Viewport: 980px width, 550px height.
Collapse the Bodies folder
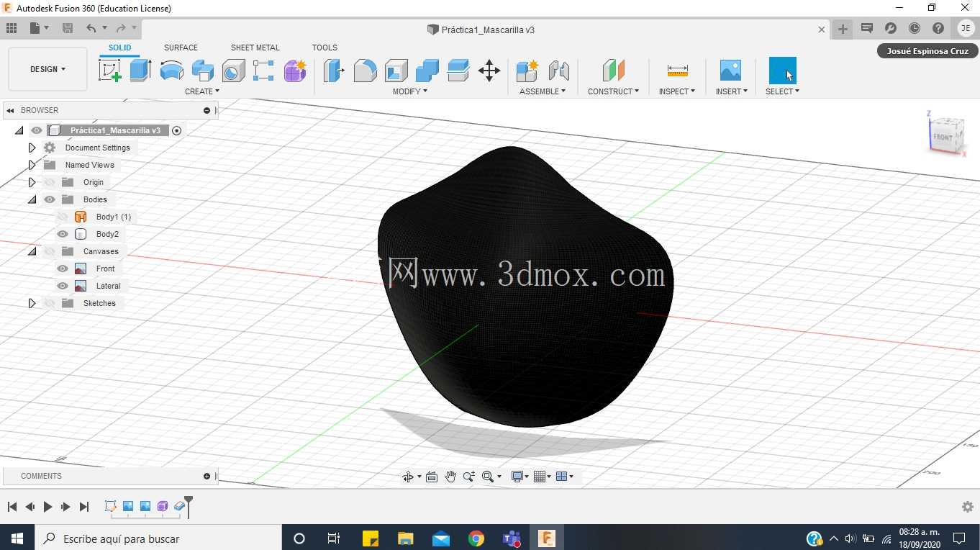(x=32, y=199)
